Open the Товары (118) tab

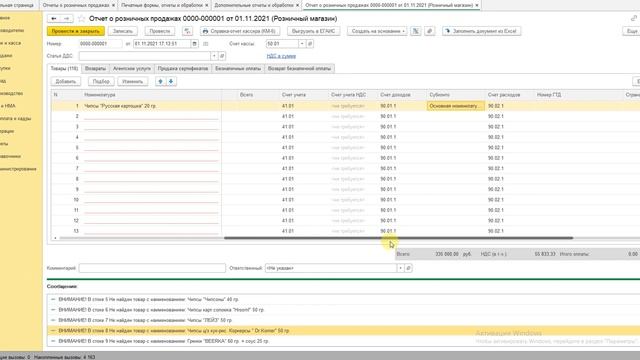(64, 69)
